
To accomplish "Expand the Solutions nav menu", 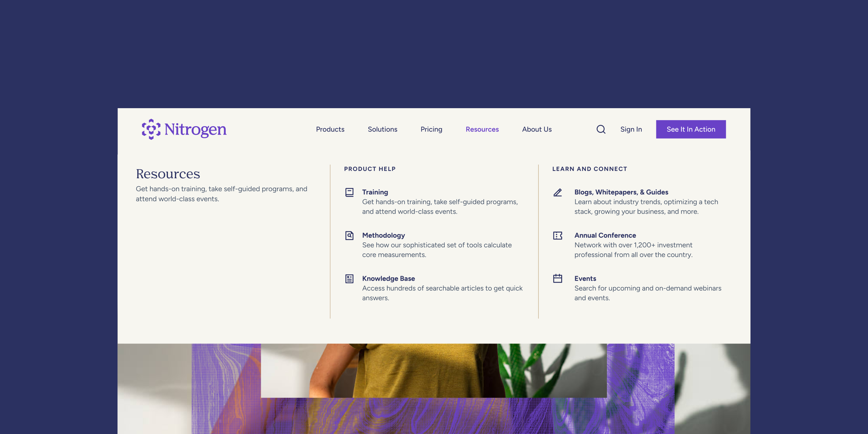I will 382,129.
